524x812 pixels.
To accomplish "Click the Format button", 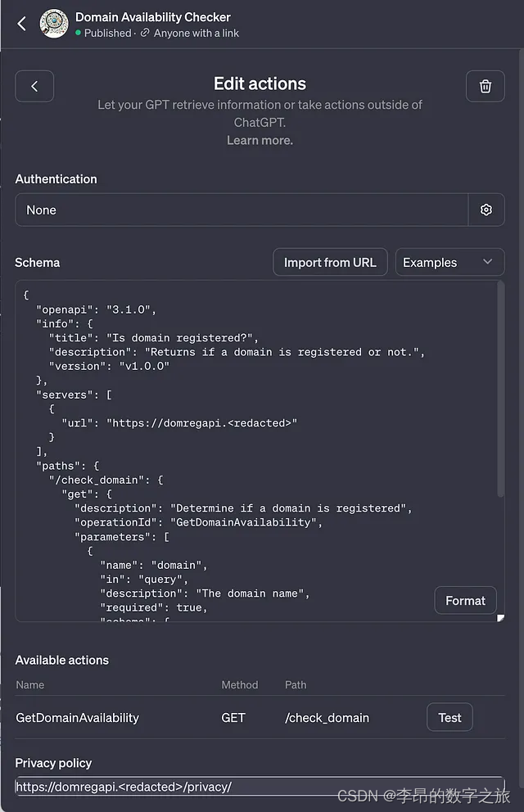I will pos(465,600).
